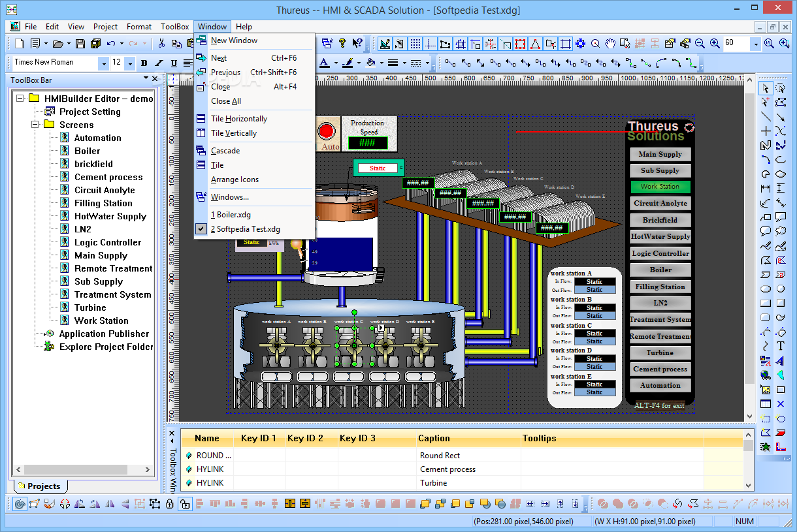Image resolution: width=797 pixels, height=532 pixels.
Task: Click the red triangle shape icon in the toolbar
Action: (x=535, y=44)
